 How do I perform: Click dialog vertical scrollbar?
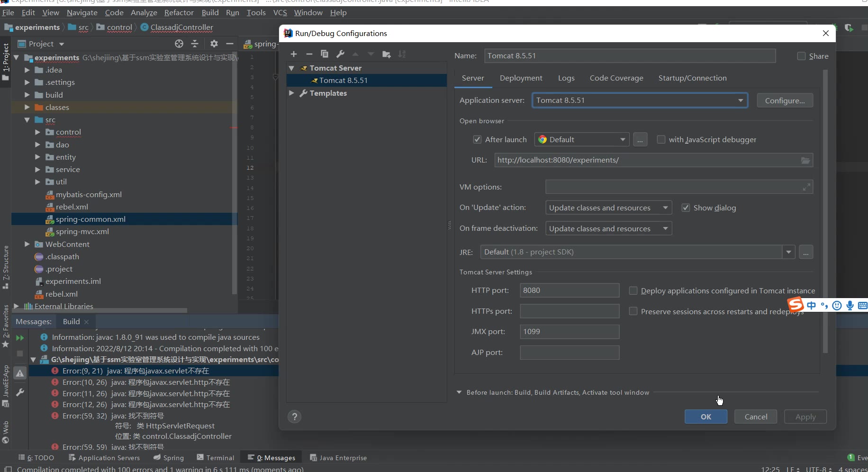(825, 211)
